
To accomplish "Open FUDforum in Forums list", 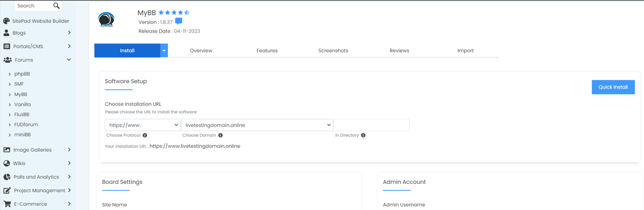I will point(26,125).
